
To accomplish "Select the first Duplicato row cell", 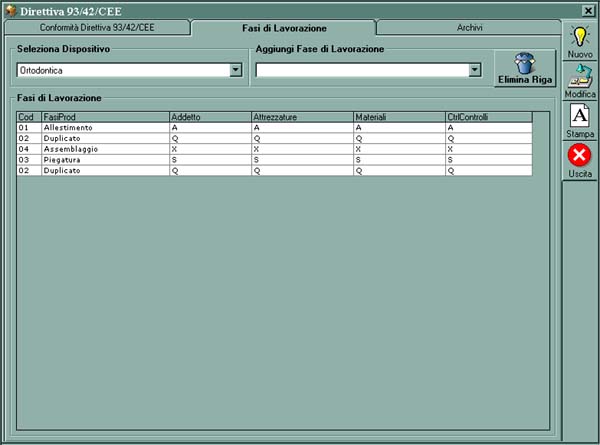I will click(x=105, y=139).
